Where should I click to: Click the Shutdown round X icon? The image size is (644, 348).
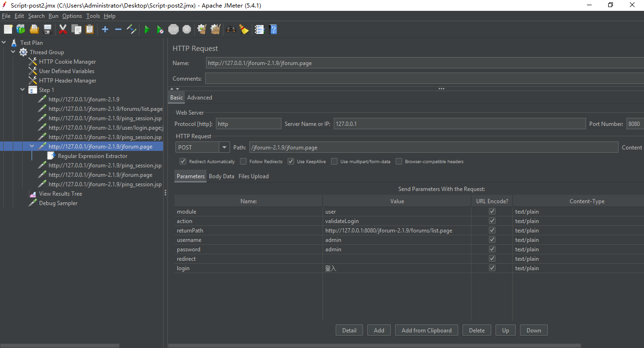pos(187,29)
